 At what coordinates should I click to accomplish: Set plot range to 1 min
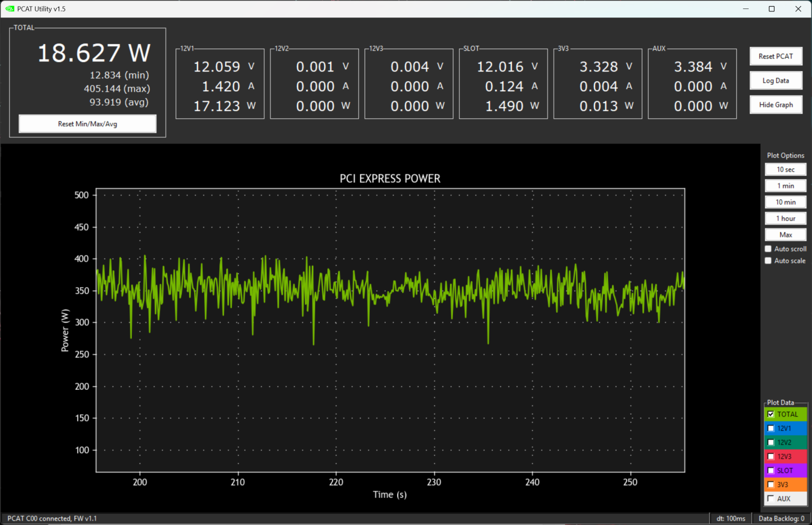pyautogui.click(x=785, y=186)
